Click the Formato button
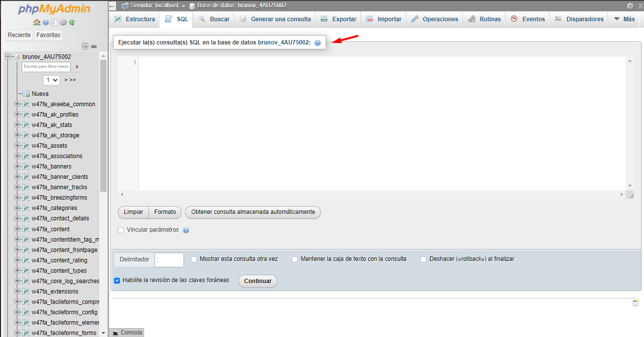644x337 pixels. pos(165,212)
